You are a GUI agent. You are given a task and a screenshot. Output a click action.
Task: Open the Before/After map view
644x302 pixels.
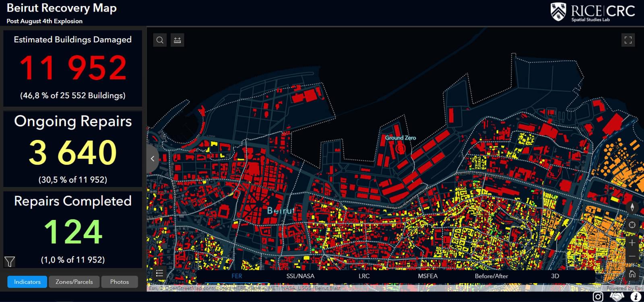491,276
